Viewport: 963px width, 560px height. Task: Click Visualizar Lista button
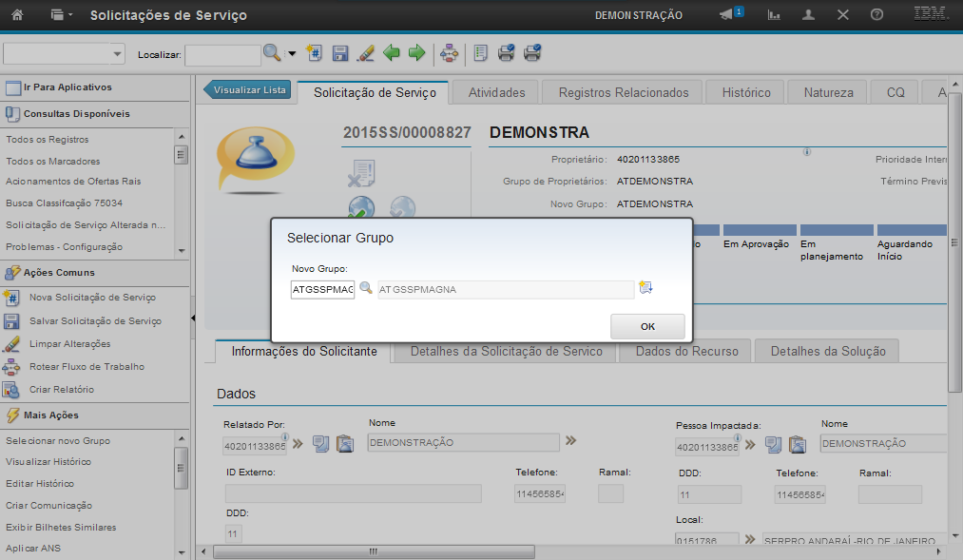click(248, 90)
